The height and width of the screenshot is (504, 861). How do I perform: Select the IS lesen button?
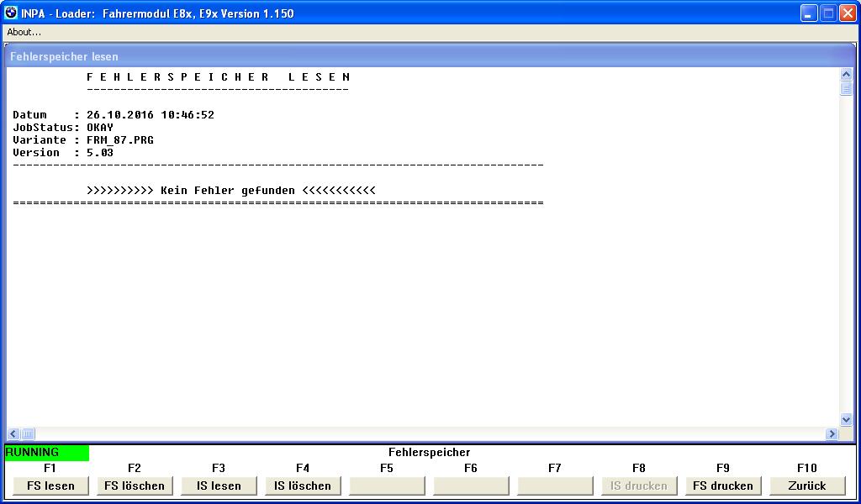click(219, 486)
